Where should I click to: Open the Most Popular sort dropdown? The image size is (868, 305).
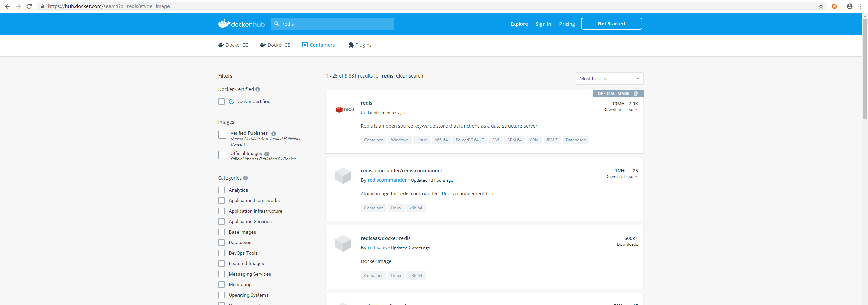[x=609, y=79]
